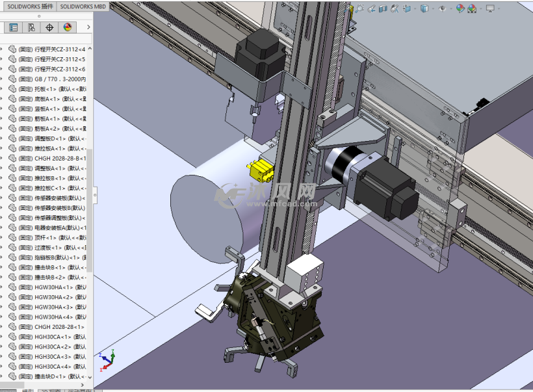Open the ConfigurationManager panel icon
Image resolution: width=533 pixels, height=392 pixels.
(31, 27)
